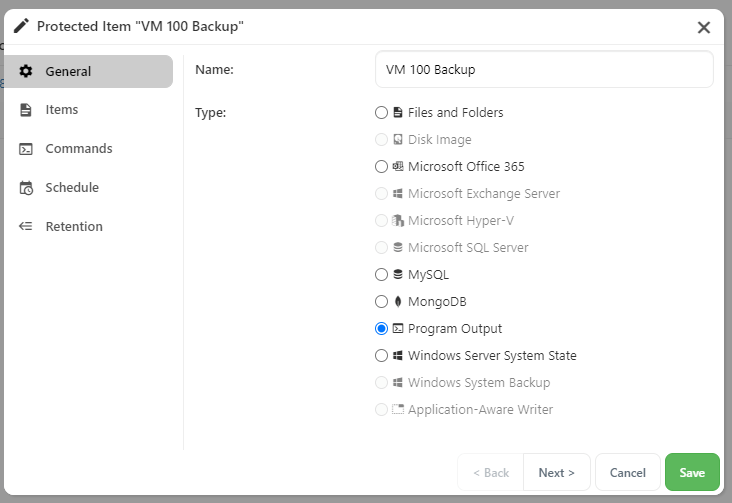Viewport: 732px width, 503px height.
Task: Click the 'MongoDB' label text
Action: click(437, 302)
